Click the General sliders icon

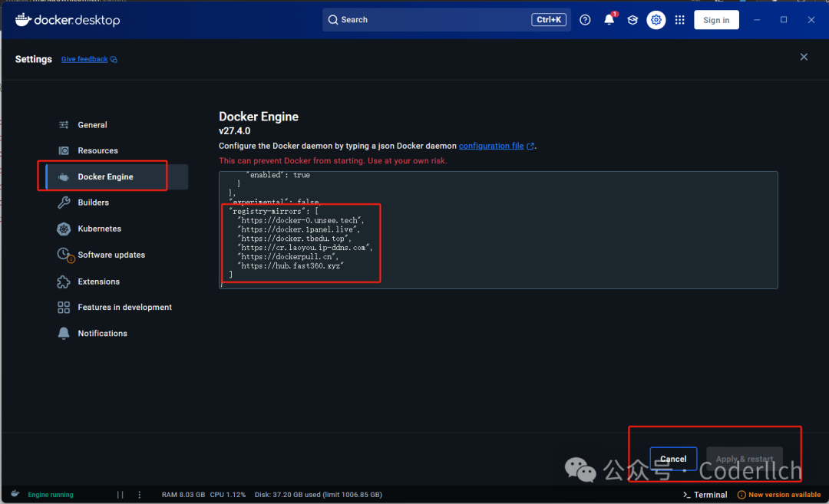(64, 125)
